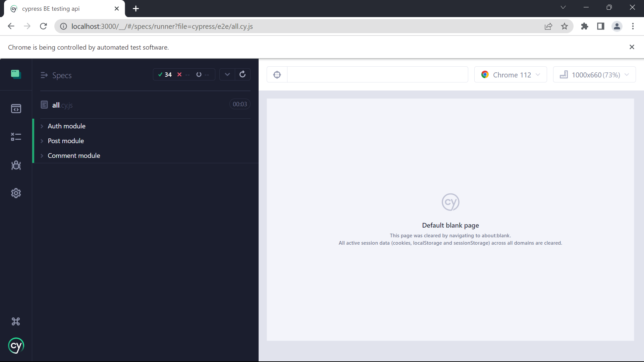View keyboard shortcuts via command icon
The height and width of the screenshot is (362, 644).
click(16, 321)
